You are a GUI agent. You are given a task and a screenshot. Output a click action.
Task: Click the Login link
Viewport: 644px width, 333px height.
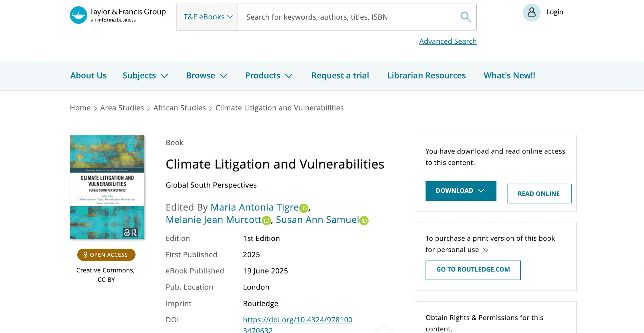point(555,12)
